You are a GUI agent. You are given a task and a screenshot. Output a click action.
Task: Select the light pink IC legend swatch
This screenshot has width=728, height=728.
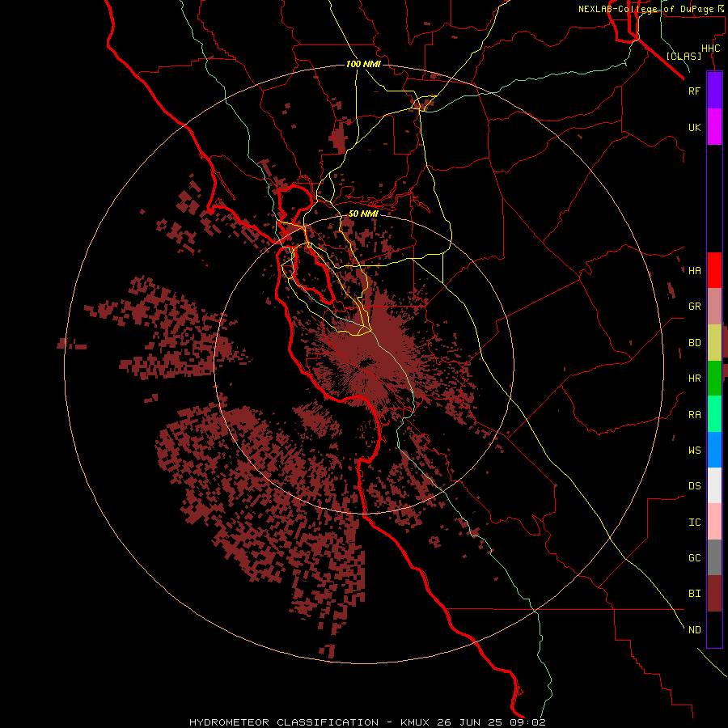714,522
